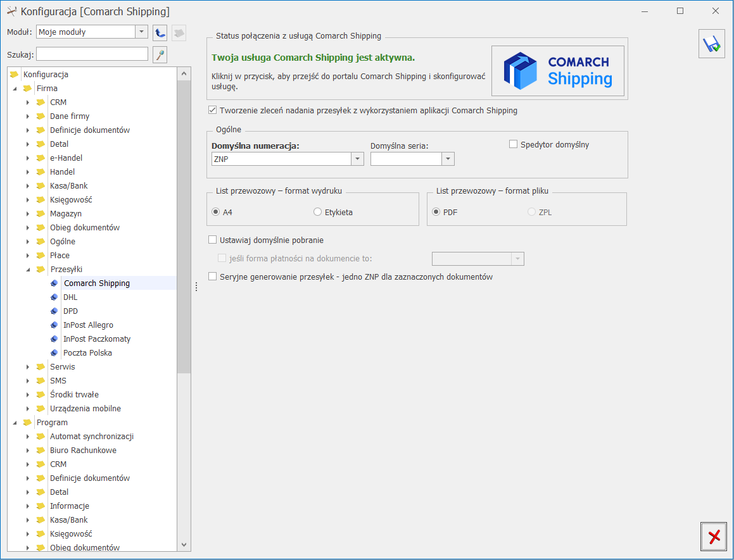734x560 pixels.
Task: Click the Magazyn folder icon
Action: pos(41,214)
